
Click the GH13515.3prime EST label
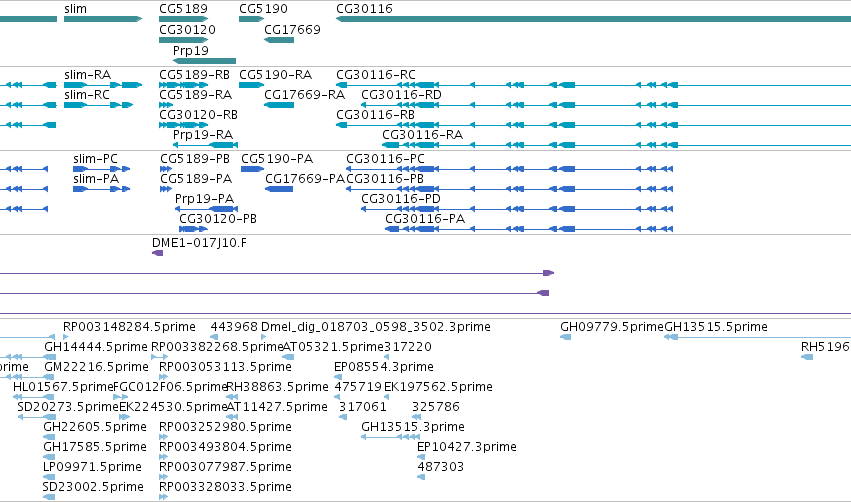tap(413, 428)
